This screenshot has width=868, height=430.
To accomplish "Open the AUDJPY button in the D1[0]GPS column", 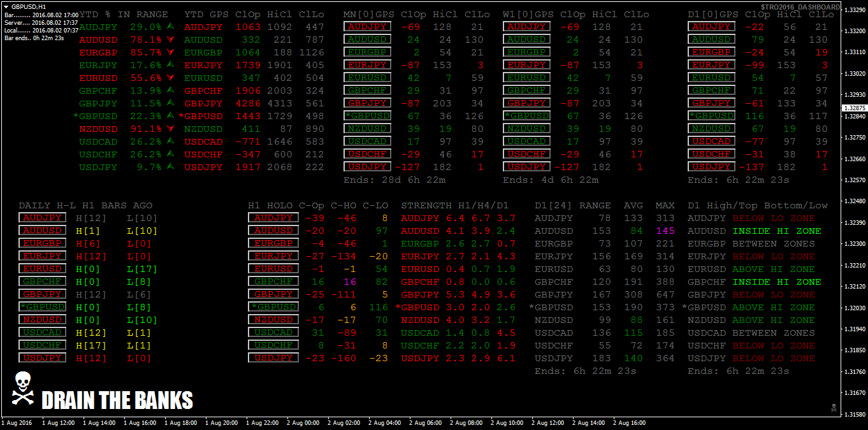I will coord(711,27).
